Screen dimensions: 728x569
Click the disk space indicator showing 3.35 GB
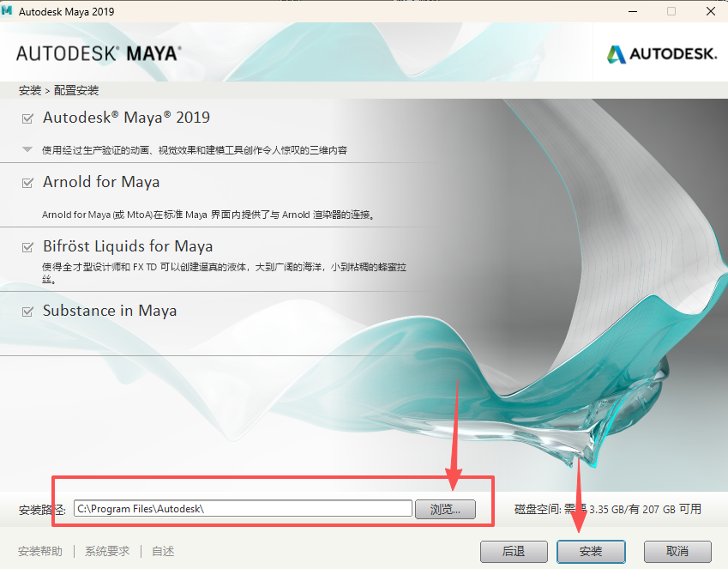[606, 508]
